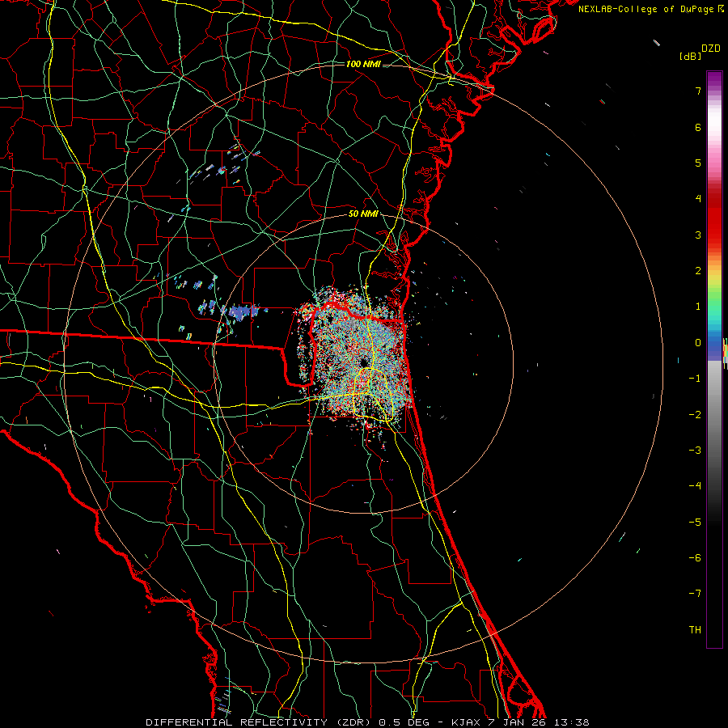
Task: Select the -6 value on the ZDR scale
Action: [x=695, y=558]
